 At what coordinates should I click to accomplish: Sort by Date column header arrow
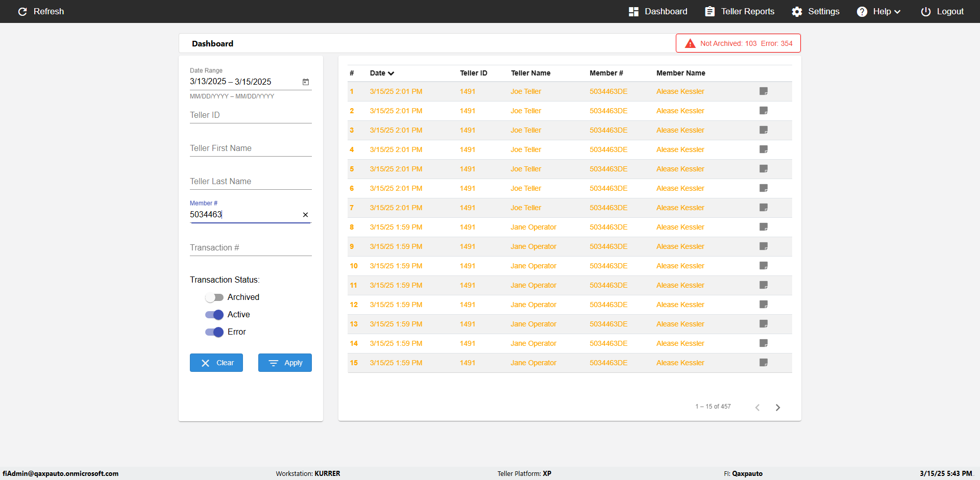point(391,73)
